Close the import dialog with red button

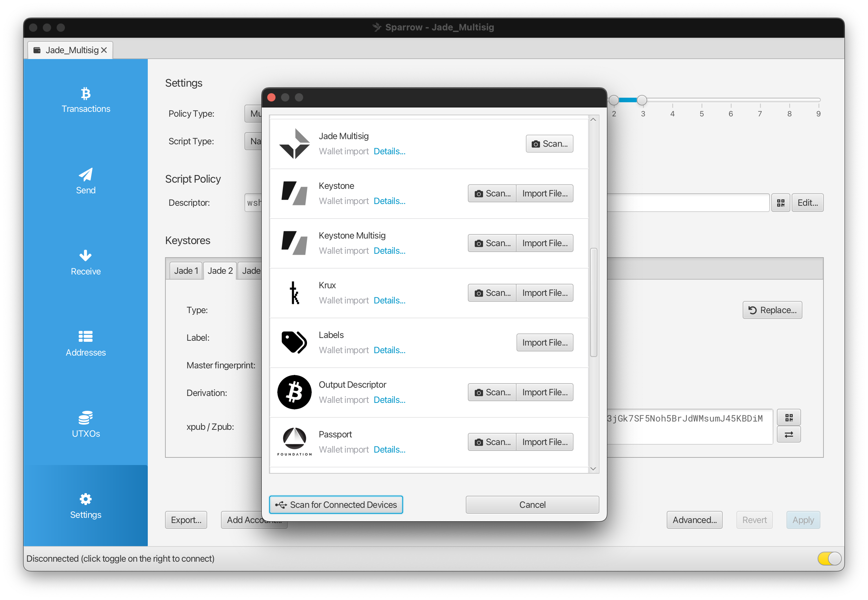tap(271, 98)
